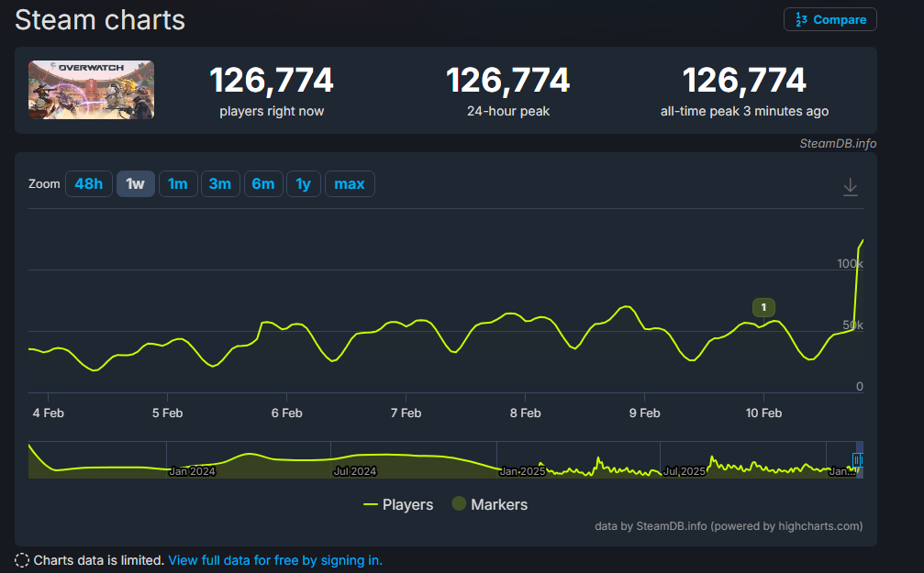924x573 pixels.
Task: Select the 1w zoom range
Action: pyautogui.click(x=136, y=183)
